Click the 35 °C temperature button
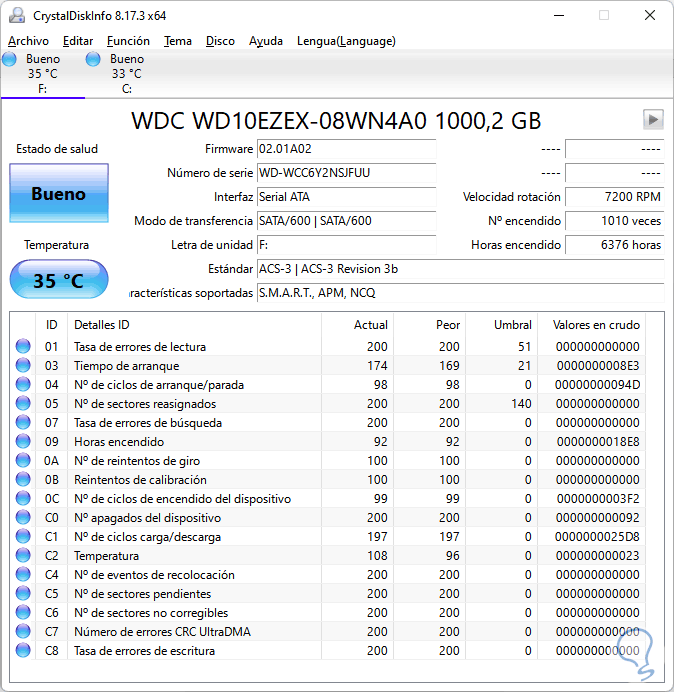 tap(59, 279)
